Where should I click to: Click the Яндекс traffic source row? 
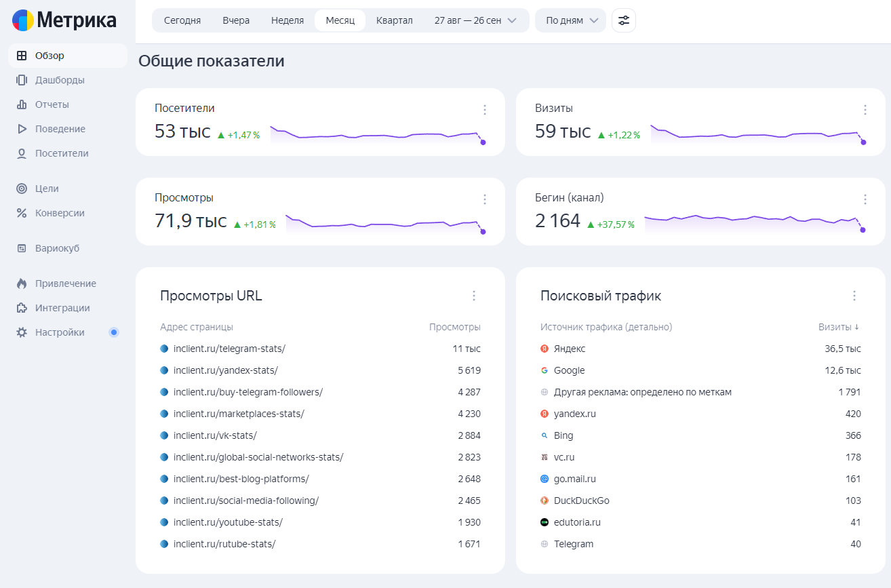(570, 349)
